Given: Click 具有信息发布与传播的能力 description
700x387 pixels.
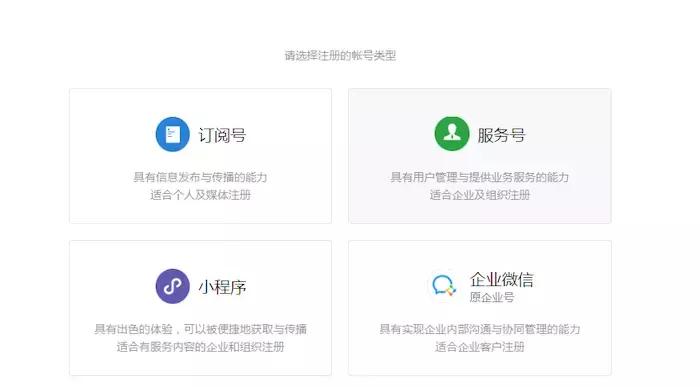Looking at the screenshot, I should coord(200,177).
